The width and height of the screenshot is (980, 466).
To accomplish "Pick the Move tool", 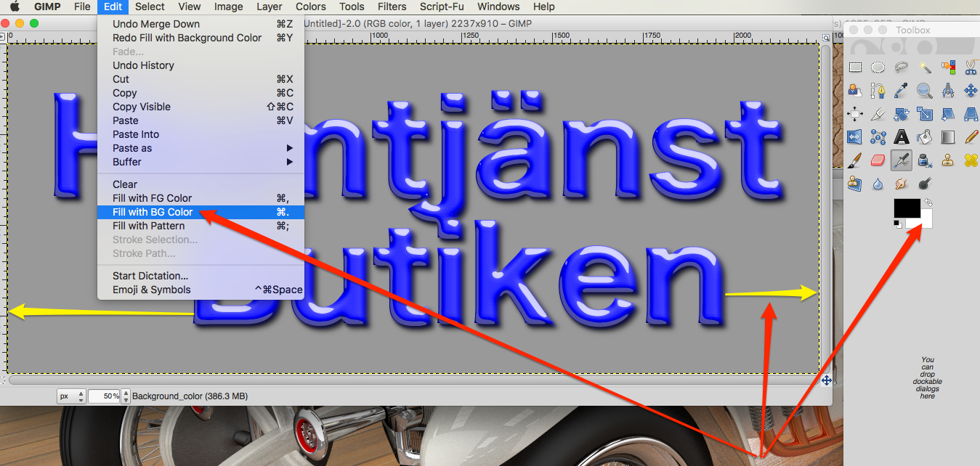I will (x=971, y=91).
